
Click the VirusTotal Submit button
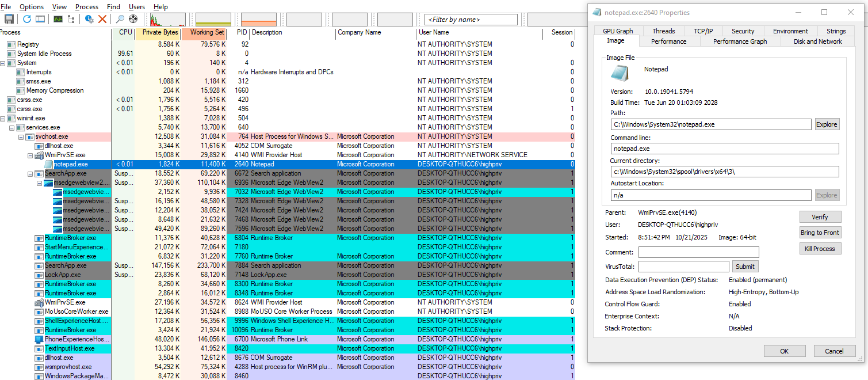[745, 267]
